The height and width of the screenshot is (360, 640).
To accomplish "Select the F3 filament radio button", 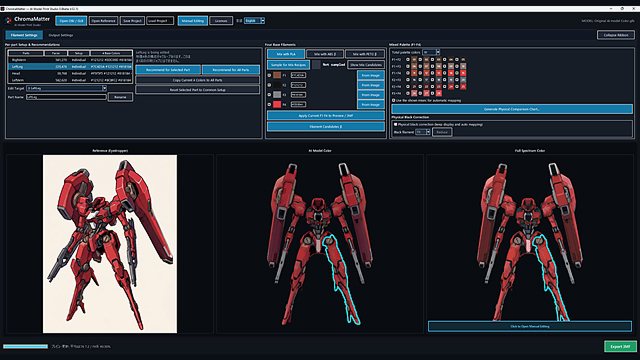I will (269, 95).
